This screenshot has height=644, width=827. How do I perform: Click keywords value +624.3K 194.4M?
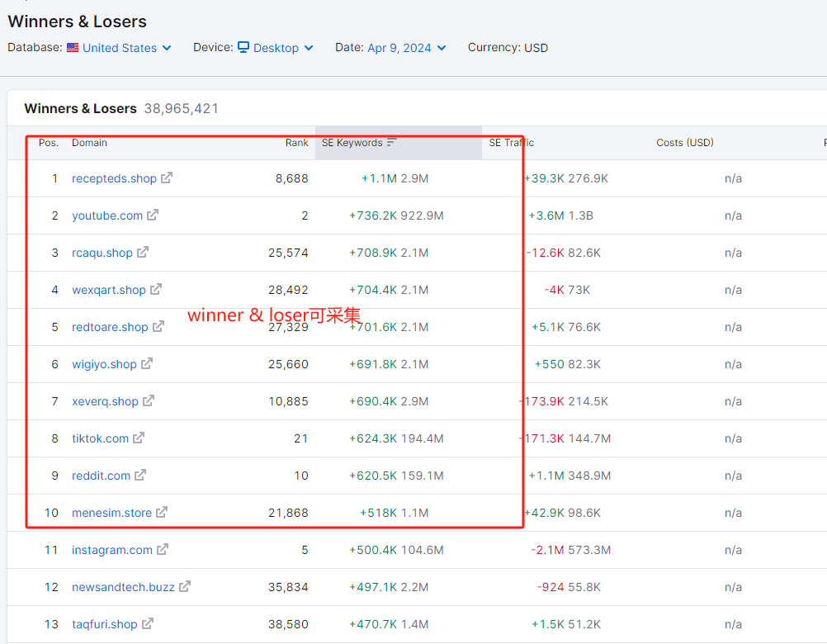[396, 438]
